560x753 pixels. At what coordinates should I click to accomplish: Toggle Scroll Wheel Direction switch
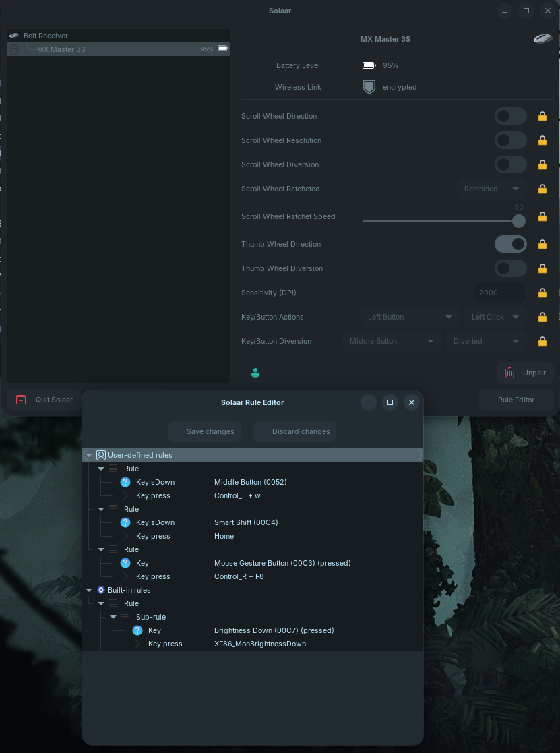tap(511, 116)
